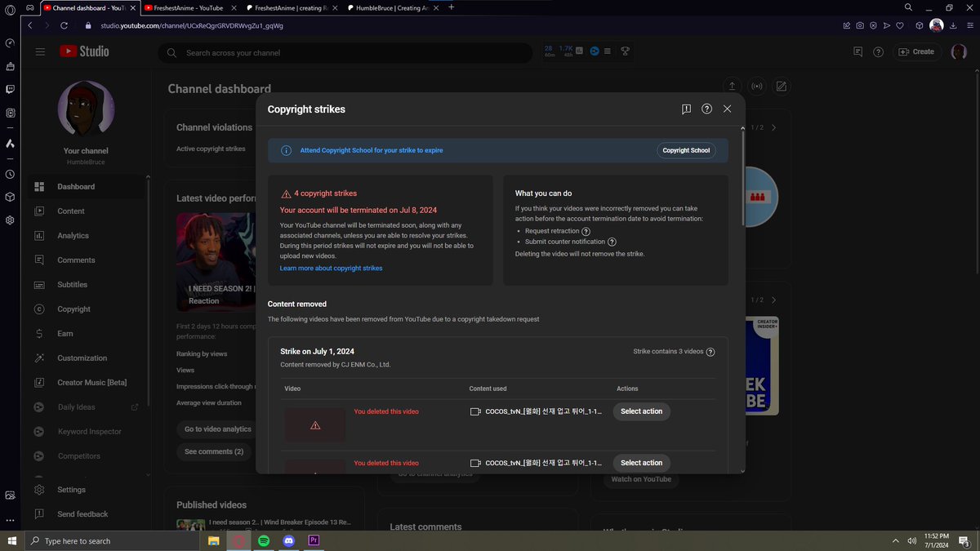Click 'Watch on YouTube' button
This screenshot has width=980, height=551.
point(641,479)
